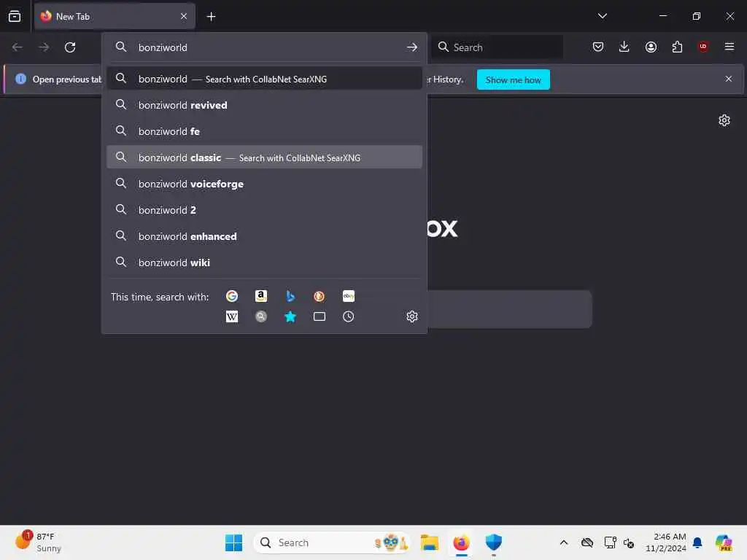Click the Windows taskbar Search field
This screenshot has height=560, width=747.
332,542
